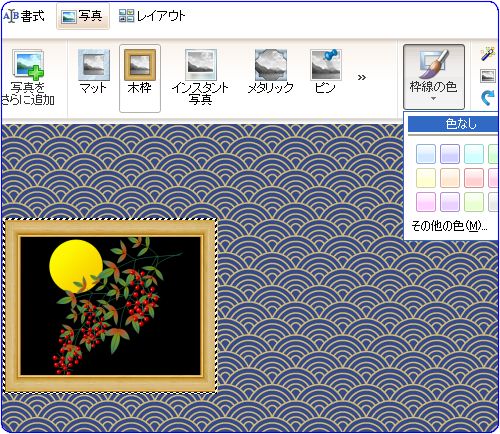Open その他の色(M)... option
This screenshot has height=434, width=500.
point(449,226)
